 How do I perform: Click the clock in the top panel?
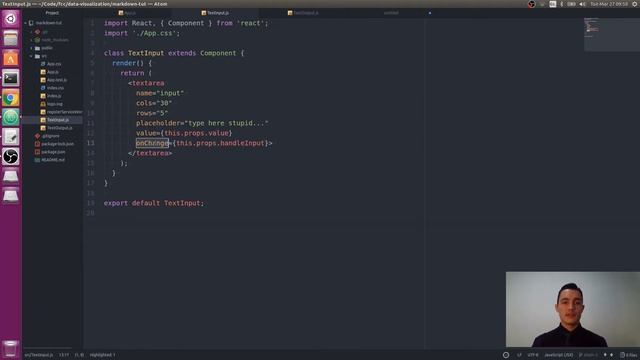click(x=609, y=4)
